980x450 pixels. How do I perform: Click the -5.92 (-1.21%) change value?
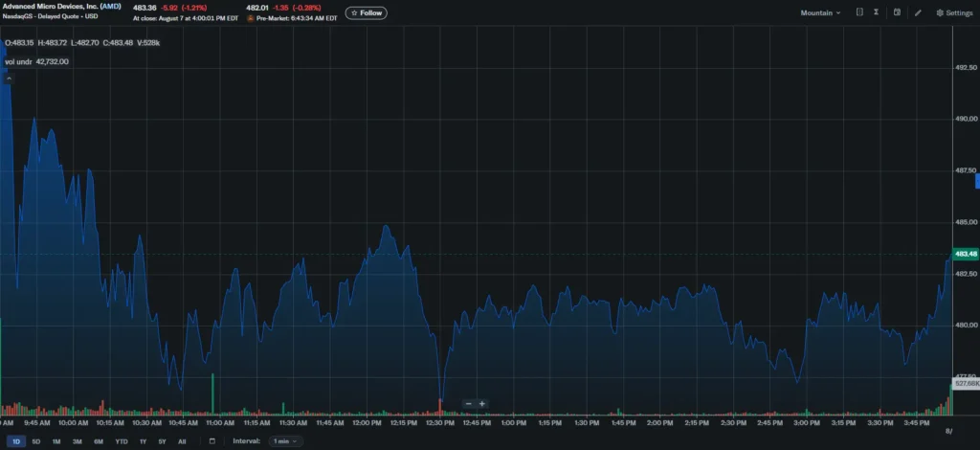tap(184, 8)
